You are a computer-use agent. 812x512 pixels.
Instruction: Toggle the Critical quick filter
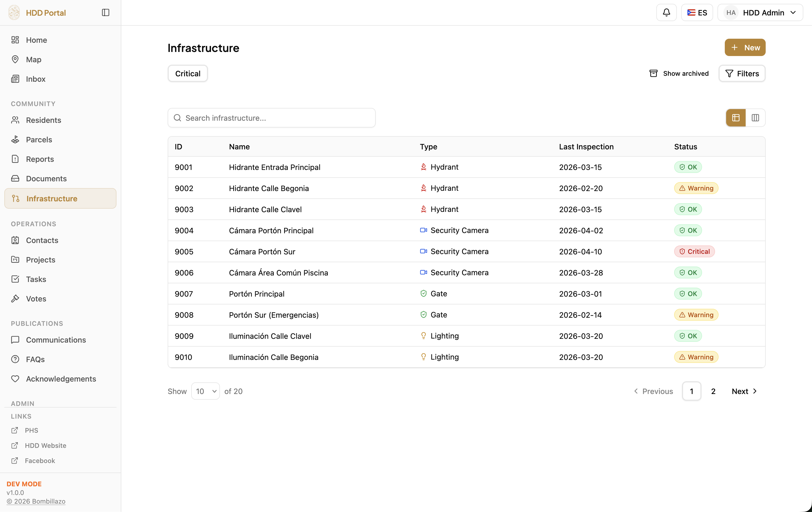(x=188, y=73)
